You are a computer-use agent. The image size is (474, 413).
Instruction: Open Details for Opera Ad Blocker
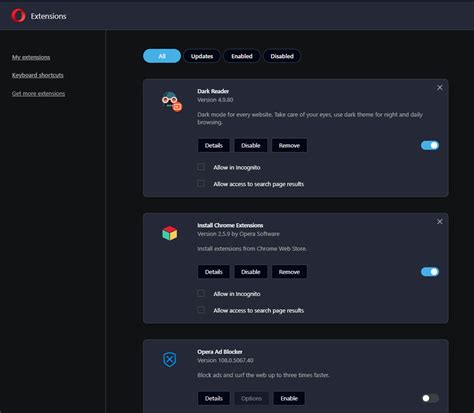(x=214, y=398)
